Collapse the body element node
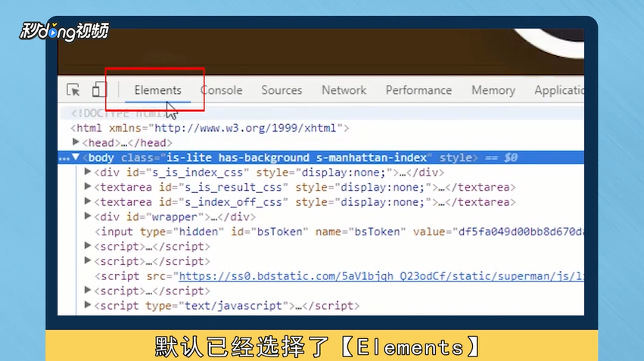The image size is (644, 361). pyautogui.click(x=76, y=157)
